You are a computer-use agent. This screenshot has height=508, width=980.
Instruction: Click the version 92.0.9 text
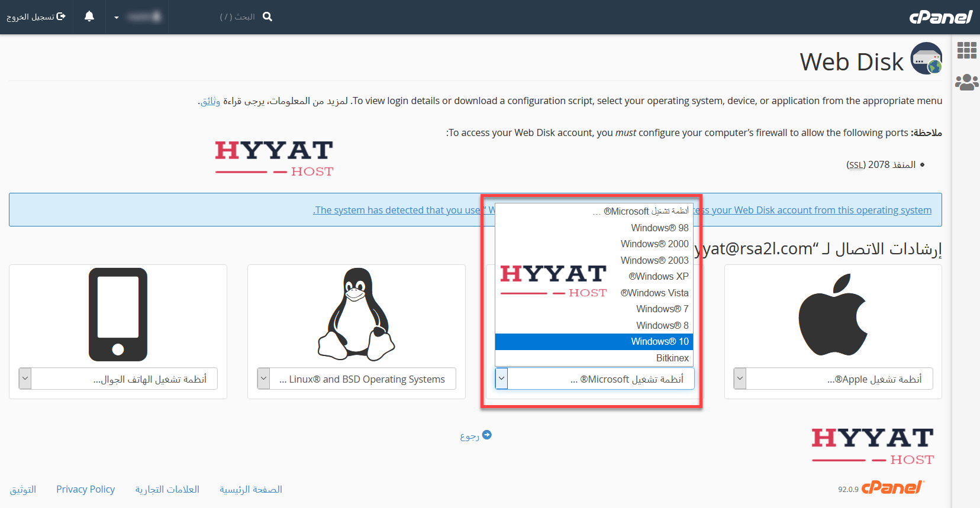coord(848,489)
